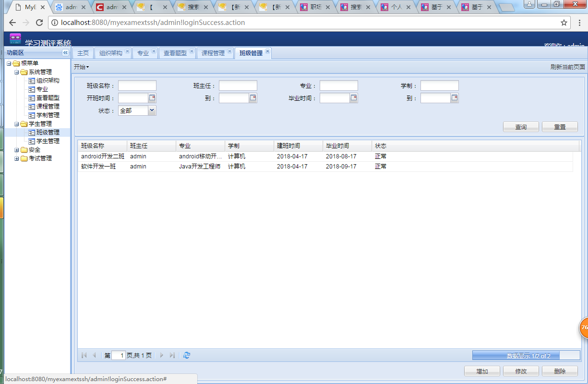
Task: Switch to the 主页 tab
Action: pyautogui.click(x=83, y=53)
